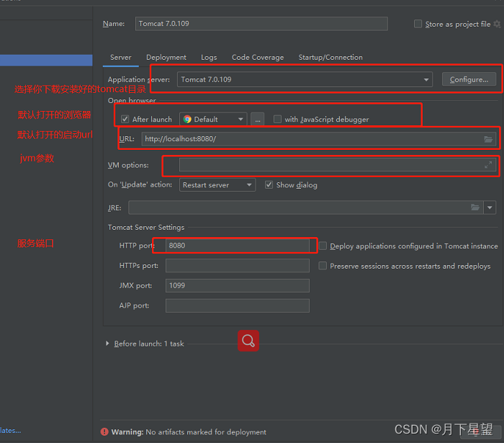Open the Application server dropdown
Image resolution: width=504 pixels, height=443 pixels.
click(x=305, y=79)
